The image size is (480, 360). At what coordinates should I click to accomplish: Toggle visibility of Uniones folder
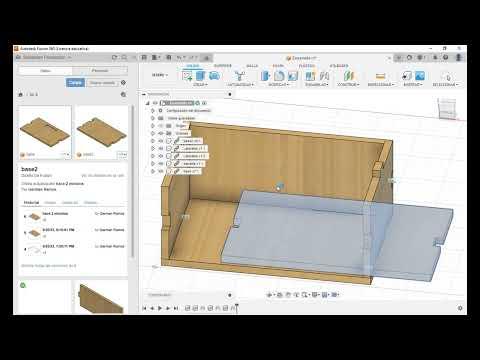(x=161, y=133)
